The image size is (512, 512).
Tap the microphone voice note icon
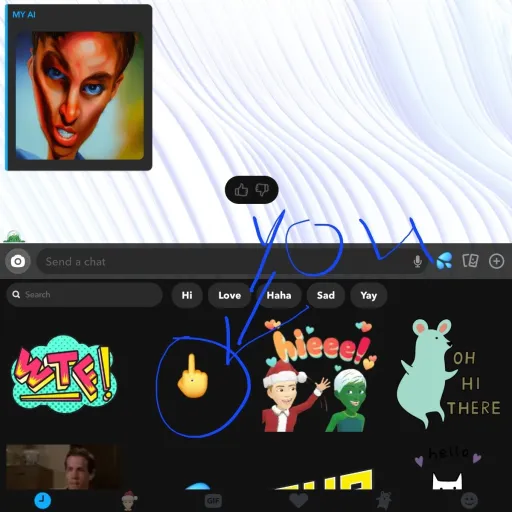click(x=417, y=262)
